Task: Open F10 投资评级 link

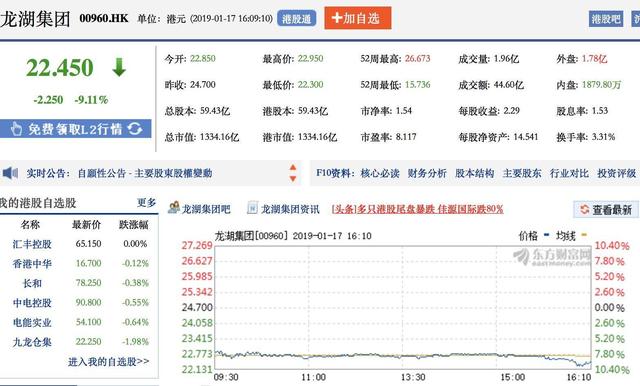Action: click(x=617, y=173)
